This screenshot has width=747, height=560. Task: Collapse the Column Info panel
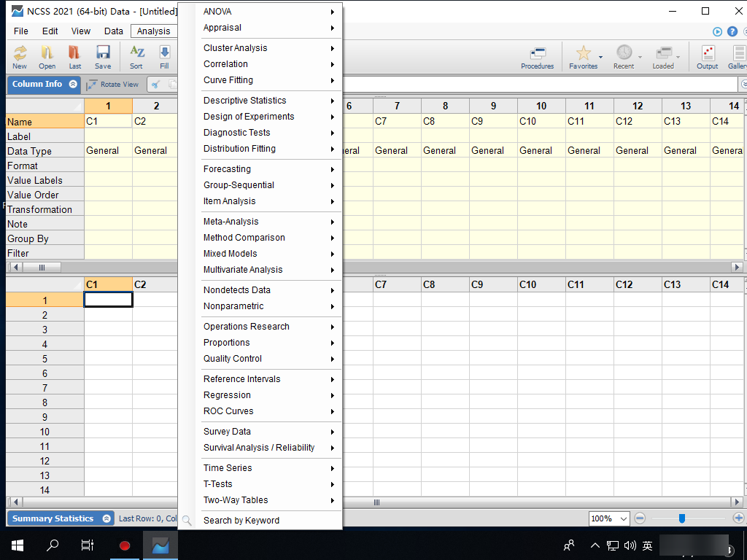[73, 85]
